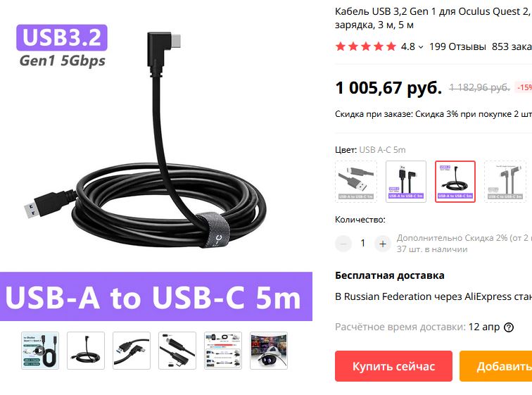Decrease quantity with the minus button
This screenshot has height=395, width=532.
coord(343,244)
